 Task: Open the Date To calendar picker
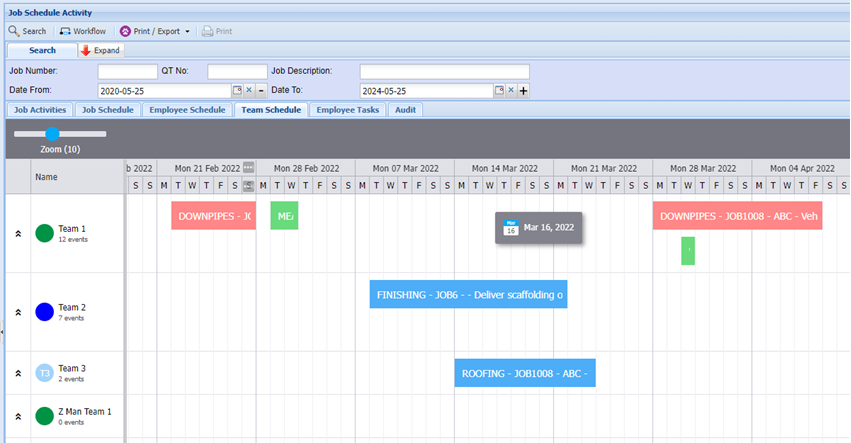tap(498, 91)
